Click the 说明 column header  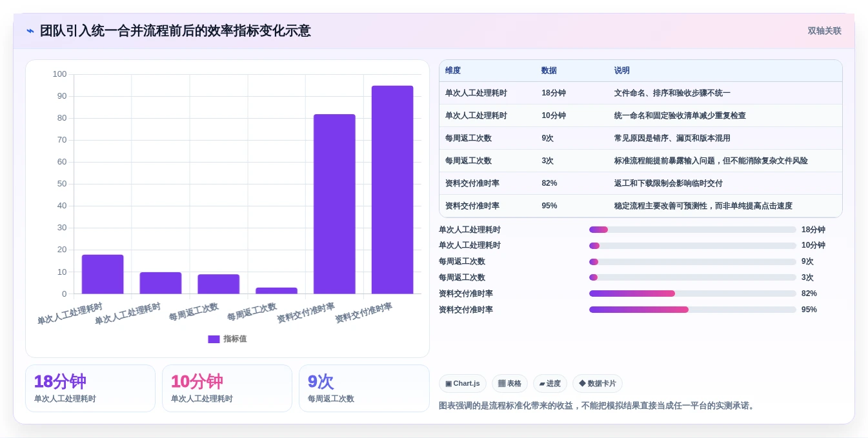pyautogui.click(x=622, y=71)
